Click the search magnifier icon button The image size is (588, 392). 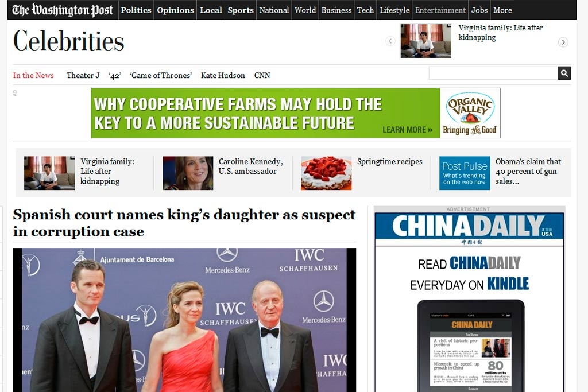pos(564,73)
